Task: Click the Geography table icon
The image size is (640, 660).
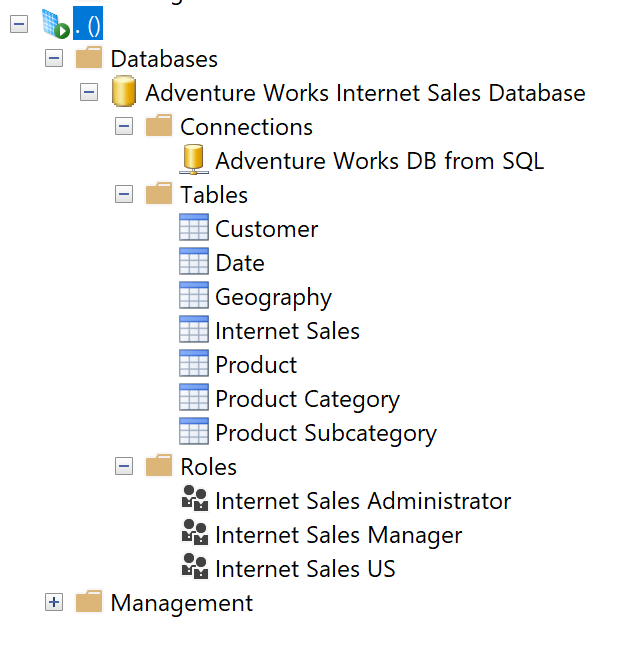Action: click(193, 297)
